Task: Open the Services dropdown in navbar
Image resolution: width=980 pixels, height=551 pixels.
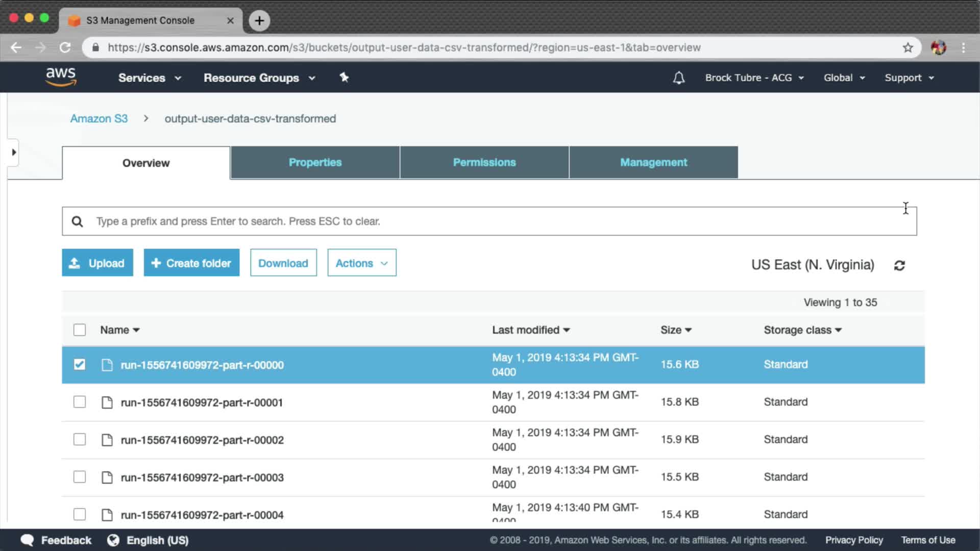Action: [150, 78]
